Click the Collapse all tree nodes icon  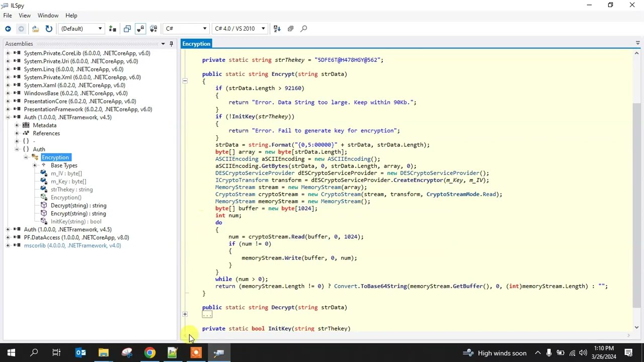(x=290, y=29)
